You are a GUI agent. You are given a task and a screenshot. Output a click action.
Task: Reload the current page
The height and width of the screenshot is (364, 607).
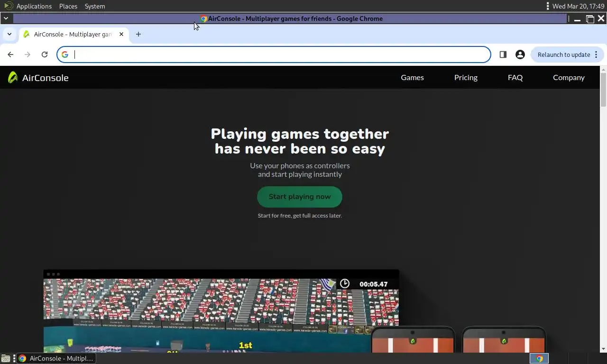tap(45, 55)
